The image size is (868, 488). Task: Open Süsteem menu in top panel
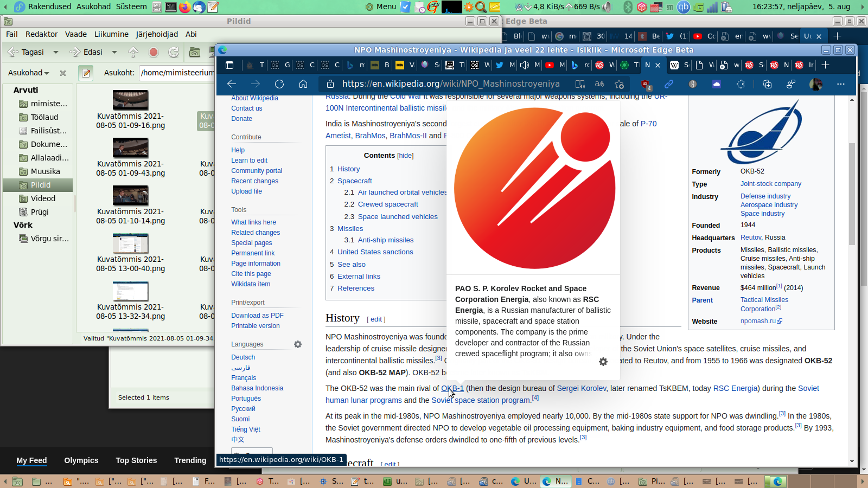[131, 7]
